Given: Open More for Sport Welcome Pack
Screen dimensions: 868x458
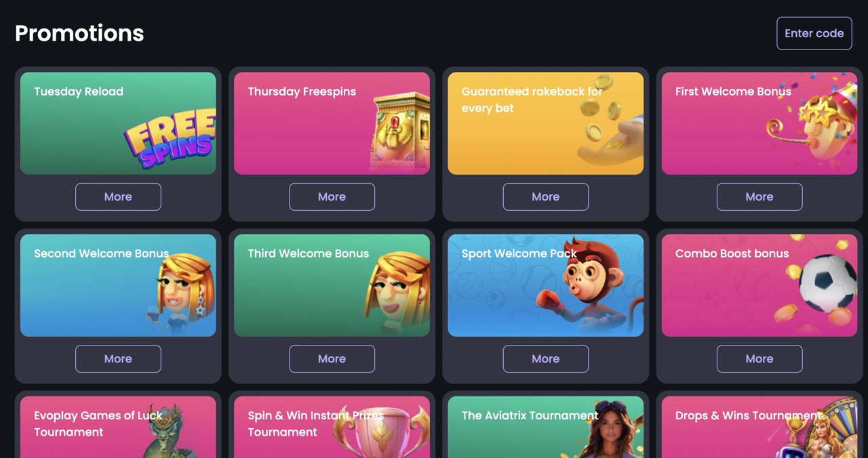Looking at the screenshot, I should tap(545, 358).
